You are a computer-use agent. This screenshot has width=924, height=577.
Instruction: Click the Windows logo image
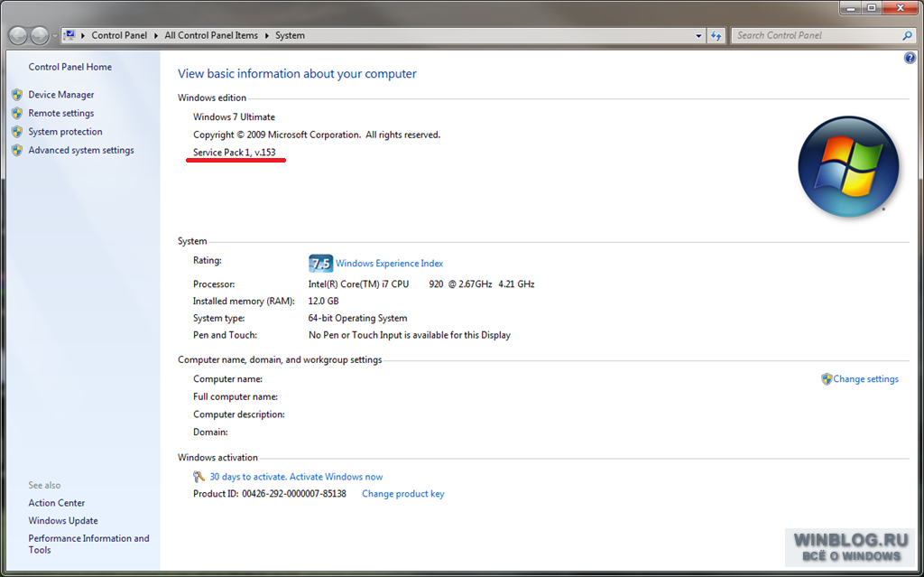[x=848, y=166]
